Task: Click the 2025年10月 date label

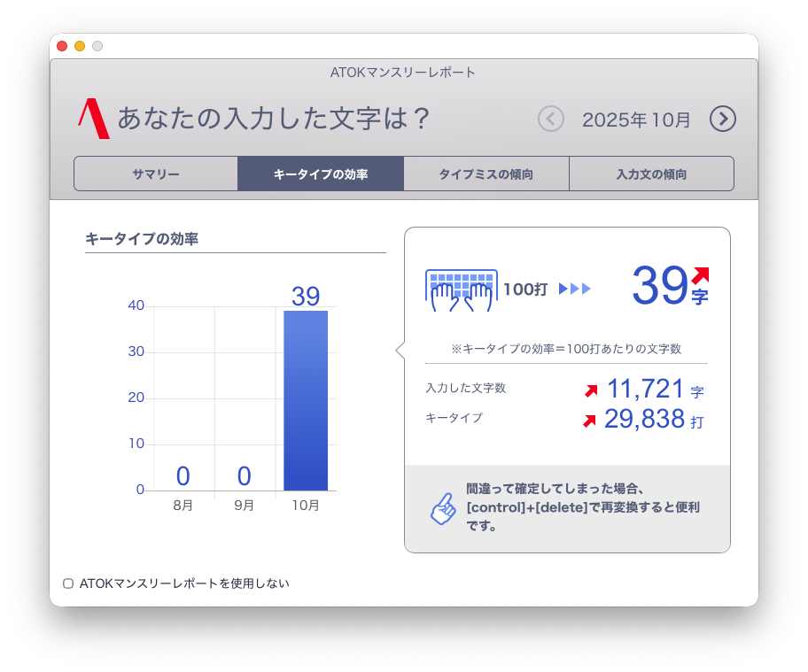Action: point(636,120)
